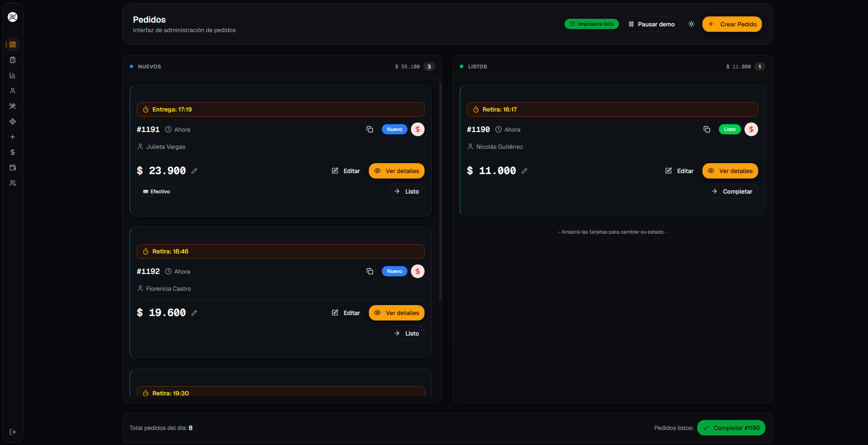868x445 pixels.
Task: Open the components icon in sidebar
Action: [x=13, y=121]
